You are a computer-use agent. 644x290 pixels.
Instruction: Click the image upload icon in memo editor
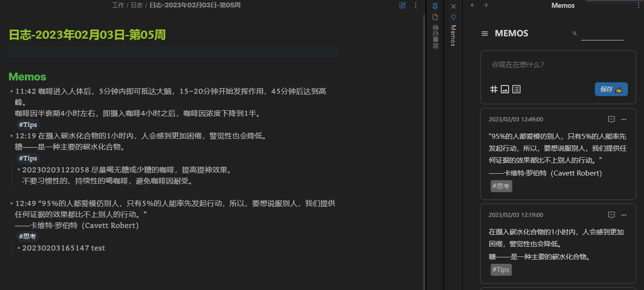click(505, 89)
